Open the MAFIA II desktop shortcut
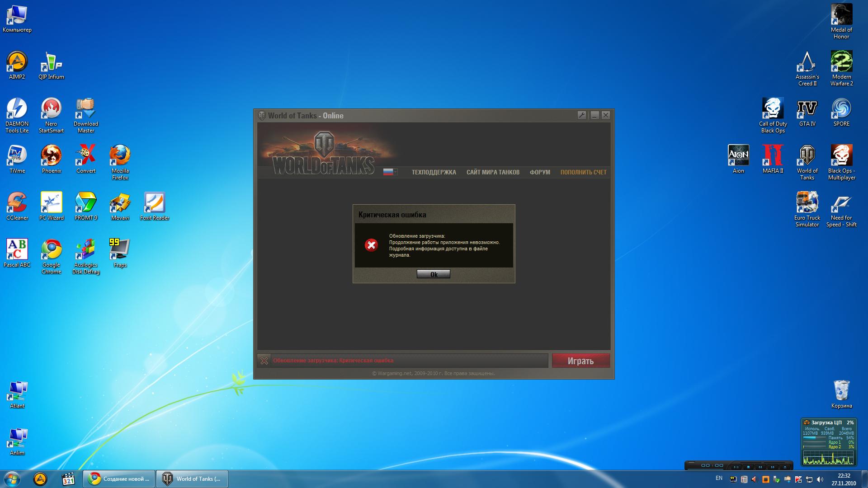 pyautogui.click(x=773, y=160)
